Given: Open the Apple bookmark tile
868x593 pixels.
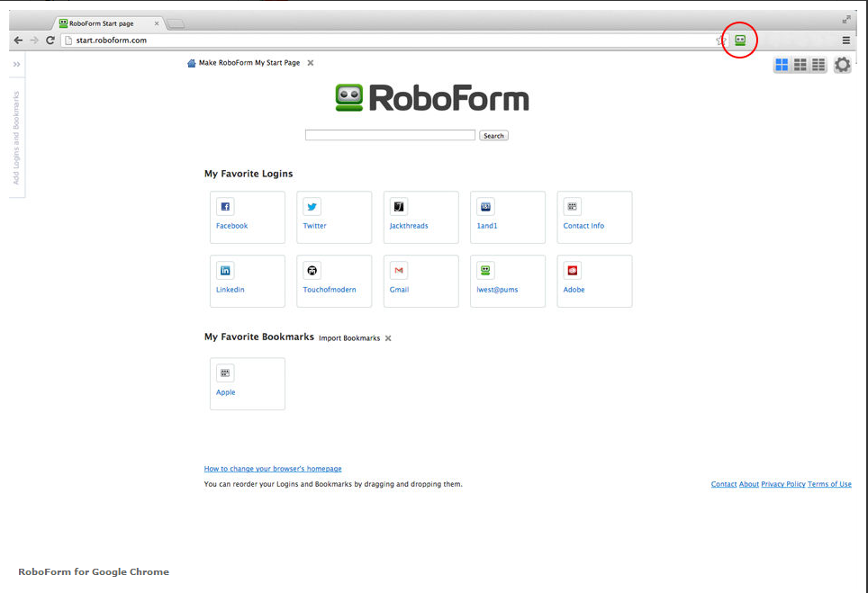Looking at the screenshot, I should pos(248,384).
